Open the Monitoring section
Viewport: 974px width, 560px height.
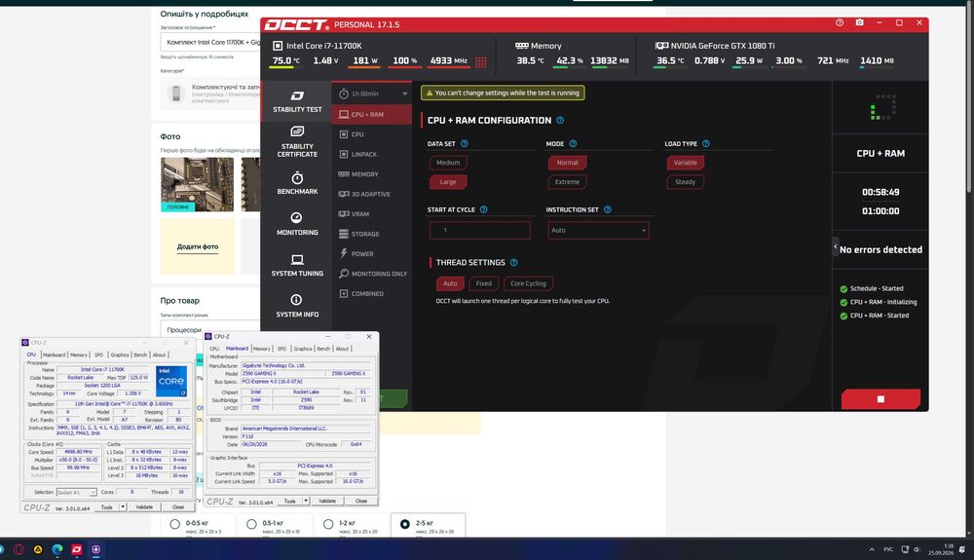click(x=297, y=224)
